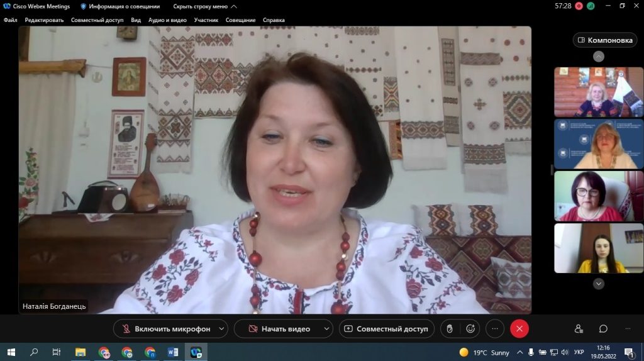
Task: Open more options three-dot button in controls
Action: tap(495, 328)
